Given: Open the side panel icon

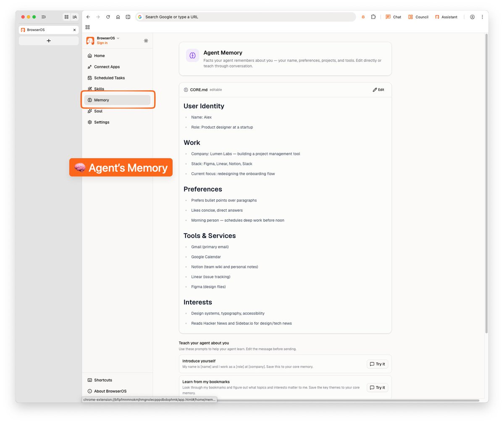Looking at the screenshot, I should 128,17.
